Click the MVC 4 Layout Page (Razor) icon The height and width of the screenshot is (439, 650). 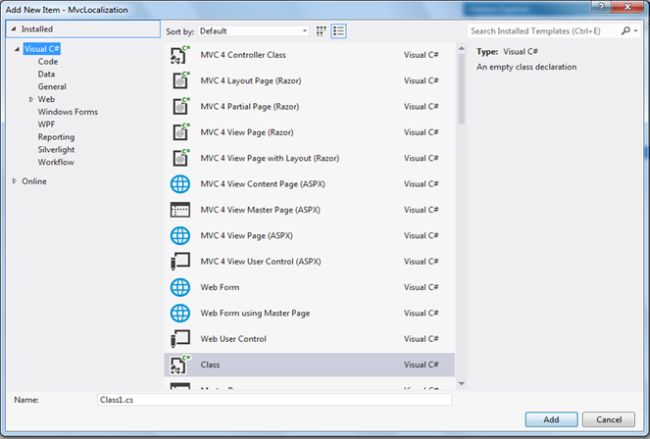coord(180,80)
